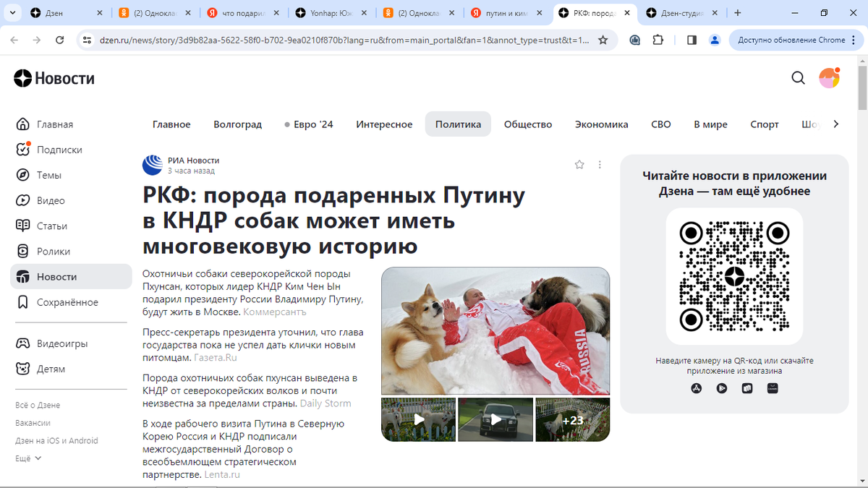Bookmark the page with the address bar star
This screenshot has width=868, height=488.
coord(603,40)
